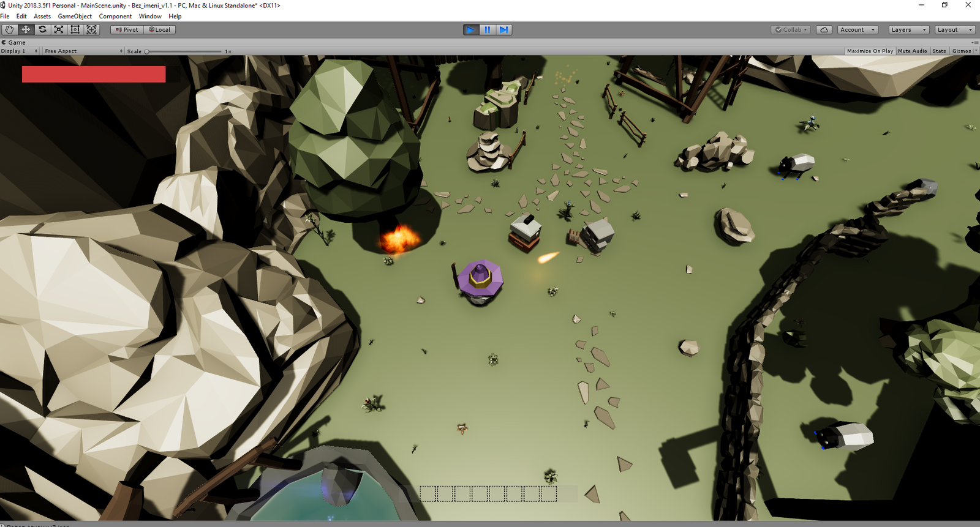Select the Hand tool

(x=9, y=29)
